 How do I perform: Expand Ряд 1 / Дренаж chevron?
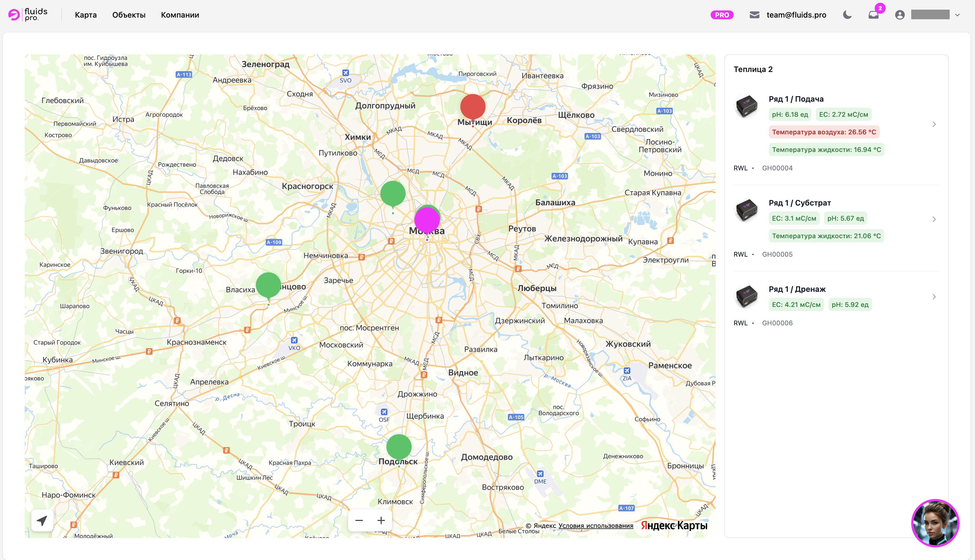(x=934, y=297)
